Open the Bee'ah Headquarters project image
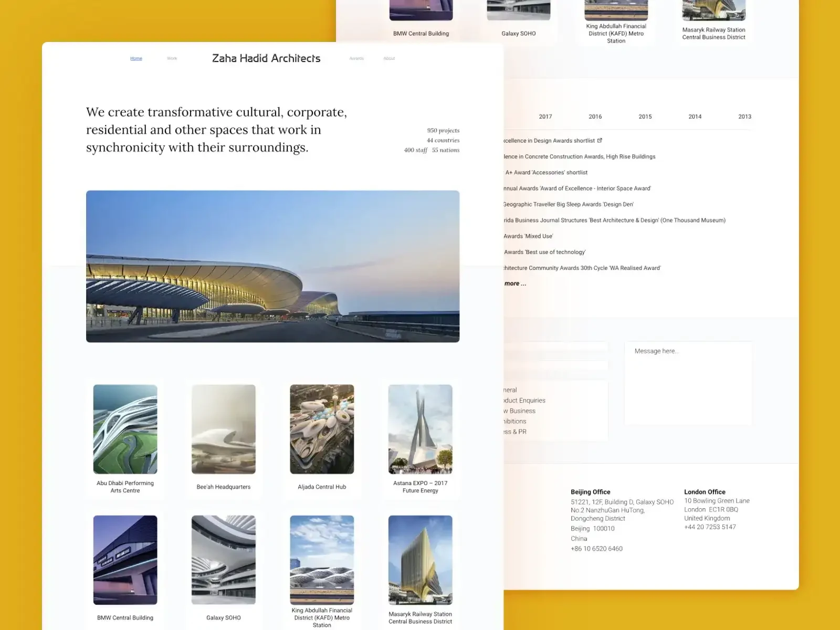Screen dimensions: 840x630 [x=223, y=429]
